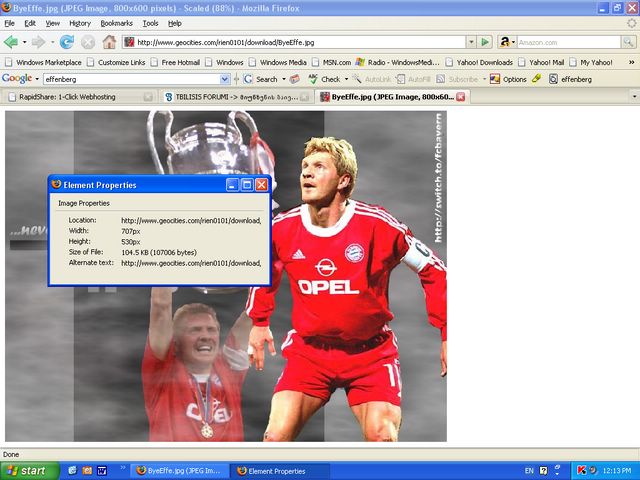Image resolution: width=640 pixels, height=480 pixels.
Task: Open the Bookmarks menu
Action: tap(116, 23)
